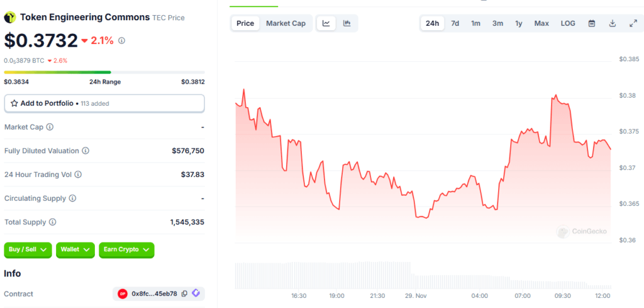Viewport: 644px width, 308px height.
Task: Click the purple wallet icon next to contract
Action: coord(196,293)
